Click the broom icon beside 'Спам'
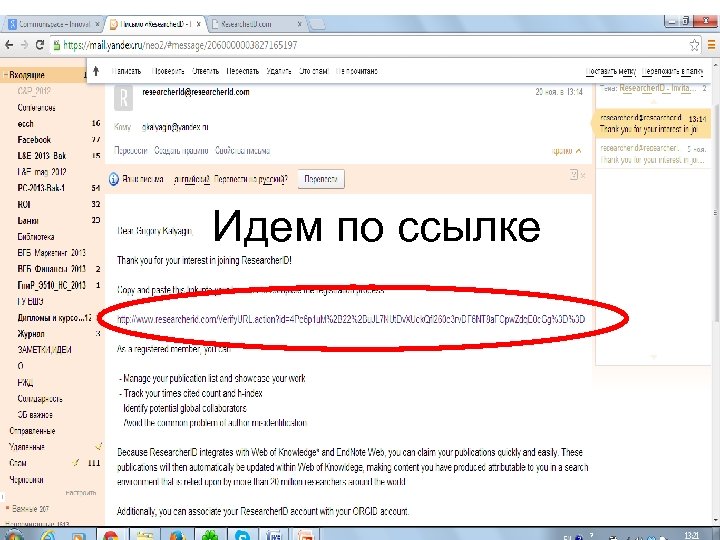Image resolution: width=720 pixels, height=540 pixels. tap(76, 462)
